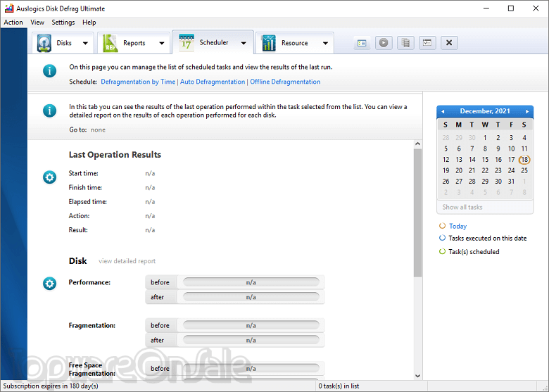Expand the Scheduler tab dropdown arrow
The height and width of the screenshot is (392, 549).
(244, 43)
